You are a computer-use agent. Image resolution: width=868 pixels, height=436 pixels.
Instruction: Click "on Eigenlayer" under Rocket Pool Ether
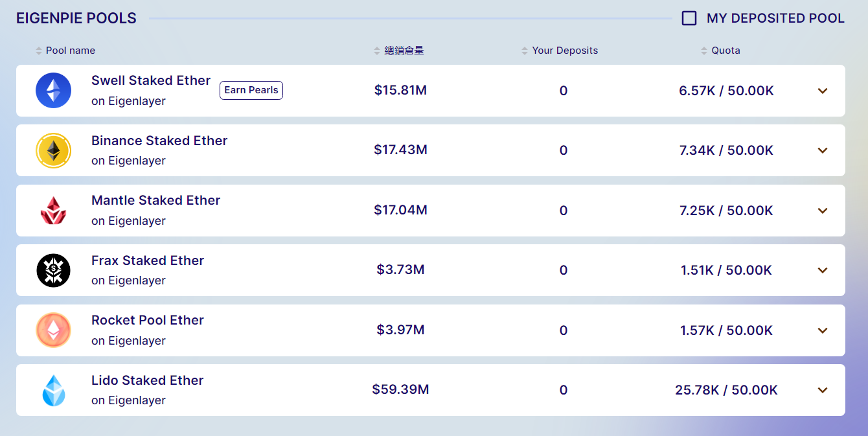click(x=128, y=341)
